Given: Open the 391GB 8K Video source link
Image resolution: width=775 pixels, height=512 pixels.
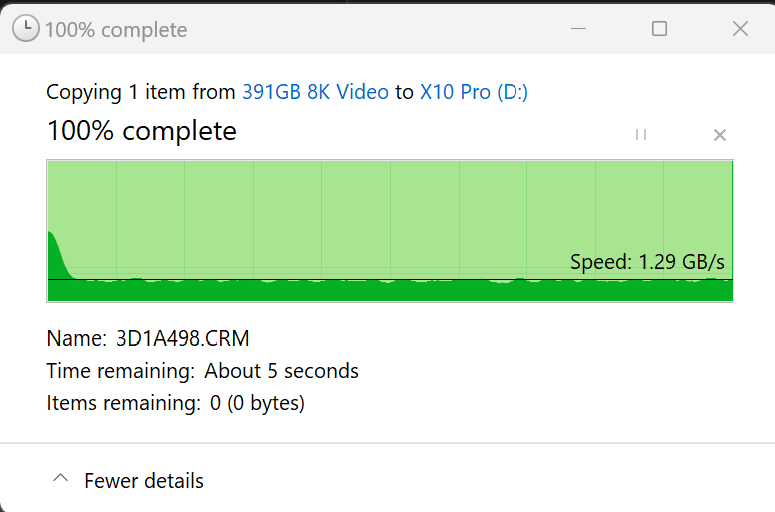Looking at the screenshot, I should [x=315, y=92].
